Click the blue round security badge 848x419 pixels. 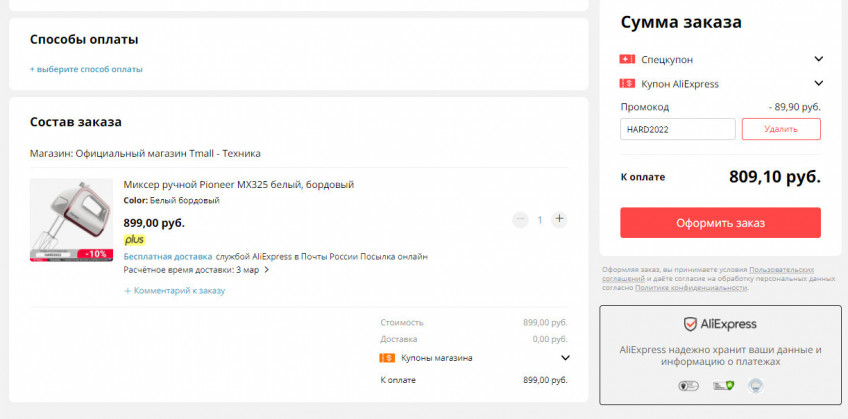tap(755, 385)
